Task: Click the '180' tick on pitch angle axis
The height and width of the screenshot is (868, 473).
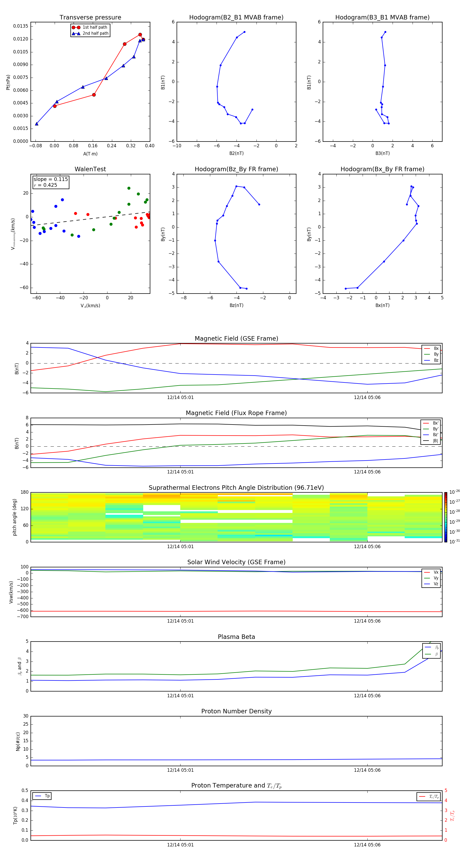Action: (x=25, y=492)
